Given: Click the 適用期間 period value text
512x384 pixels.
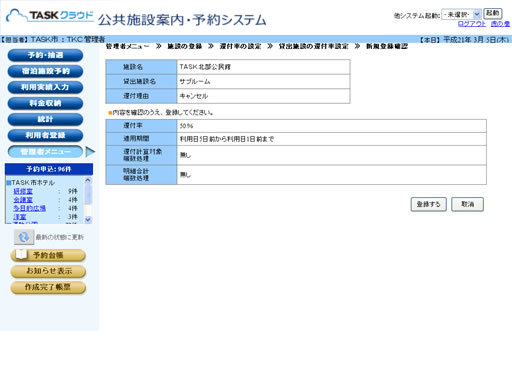Looking at the screenshot, I should coord(227,139).
